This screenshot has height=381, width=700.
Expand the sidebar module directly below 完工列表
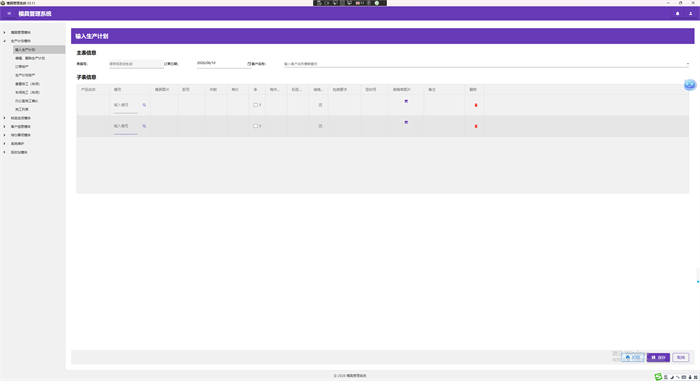[4, 118]
